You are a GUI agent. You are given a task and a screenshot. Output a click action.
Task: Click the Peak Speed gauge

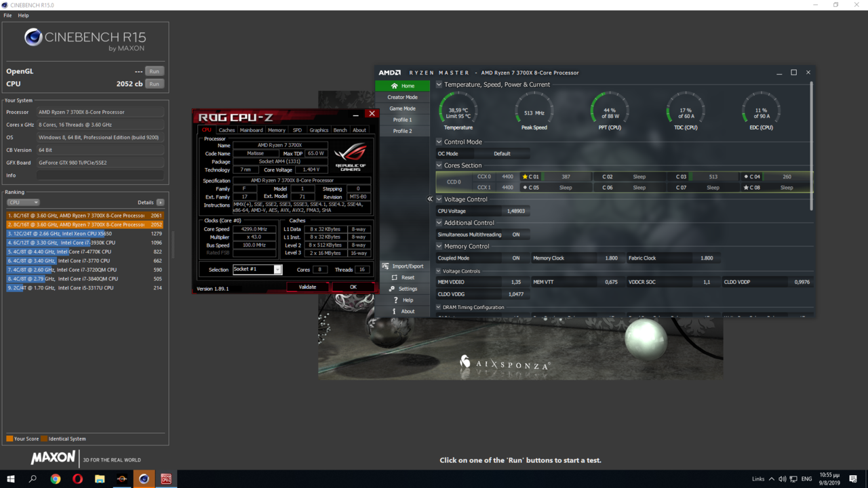[534, 110]
